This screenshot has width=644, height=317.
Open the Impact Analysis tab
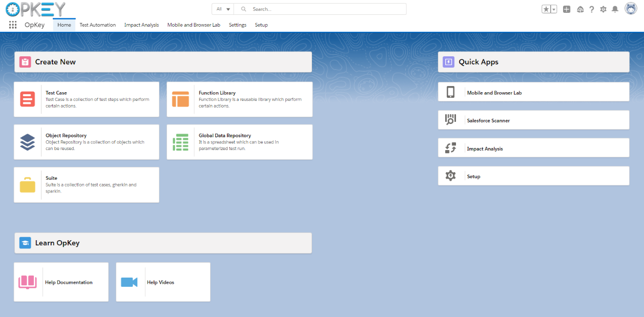pyautogui.click(x=141, y=25)
